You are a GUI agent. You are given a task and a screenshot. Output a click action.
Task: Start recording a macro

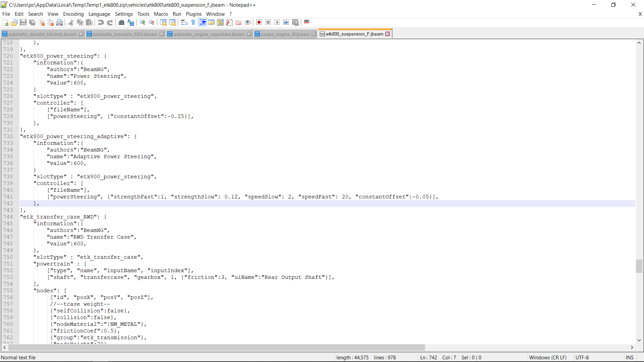(259, 22)
